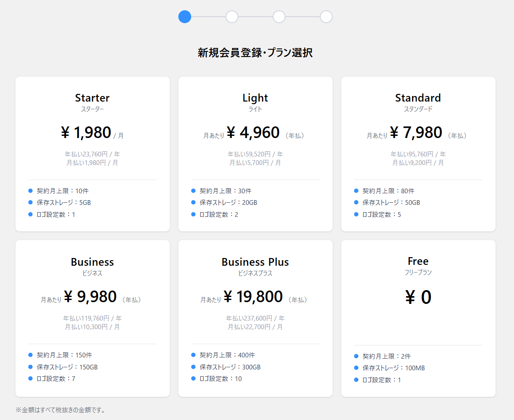Choose the Business Plus plan card

click(255, 318)
